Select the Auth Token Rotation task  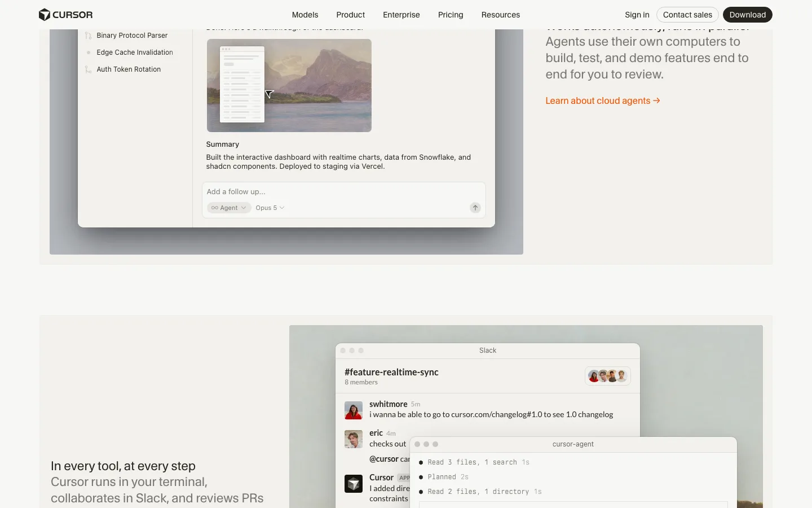(129, 69)
